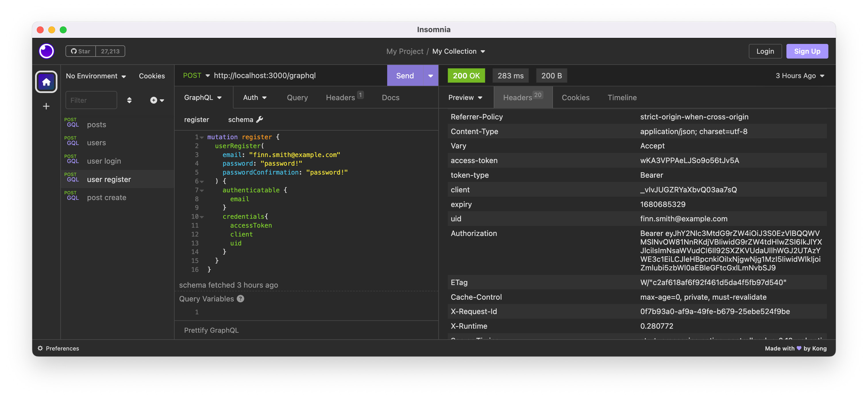
Task: Click the GitHub Star button
Action: click(81, 51)
